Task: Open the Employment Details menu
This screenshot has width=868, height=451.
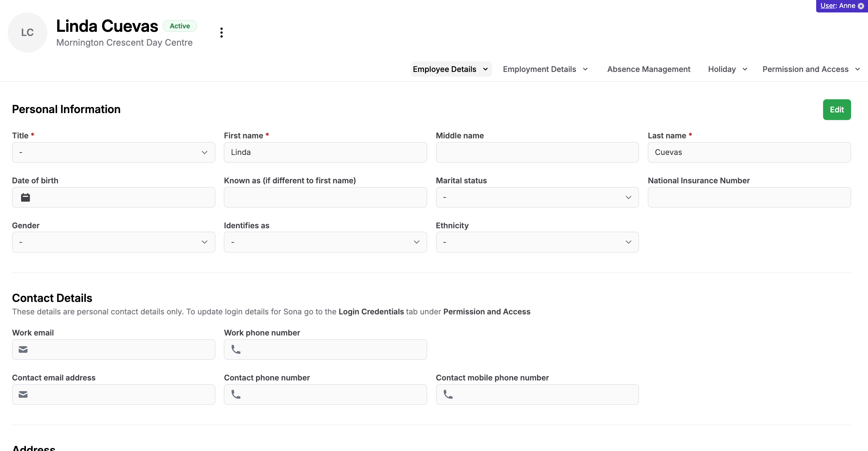Action: point(545,69)
